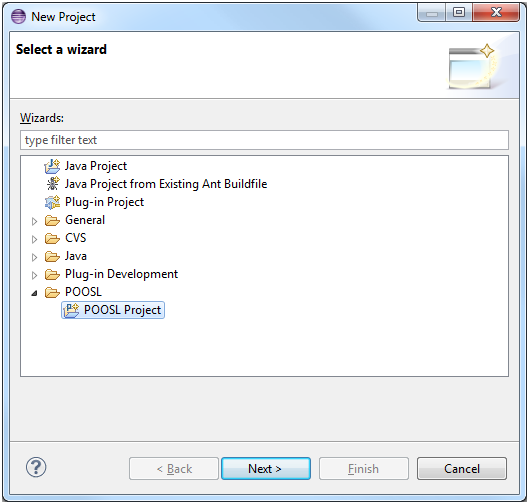Image resolution: width=529 pixels, height=504 pixels.
Task: Expand the Java folder node
Action: (x=34, y=257)
